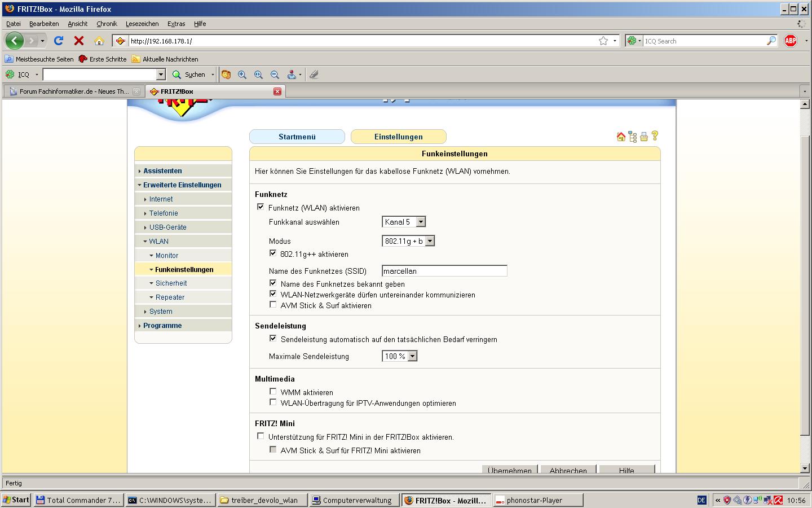Open the Datei menu

click(14, 24)
